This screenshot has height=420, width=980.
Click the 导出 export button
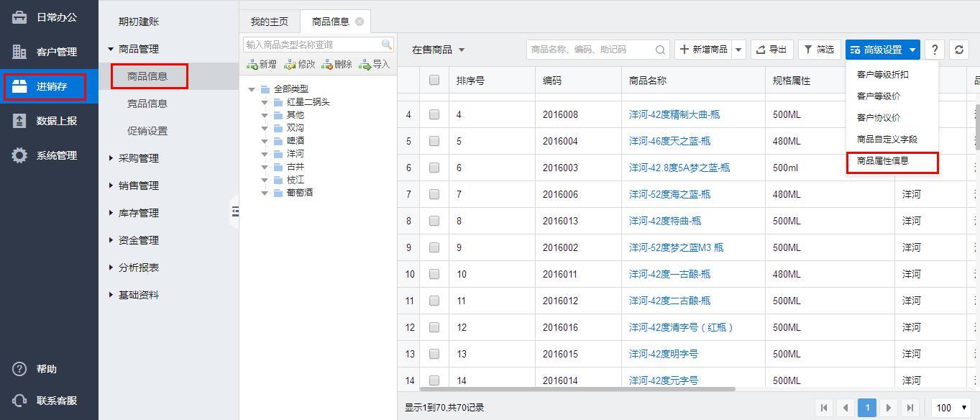coord(771,50)
